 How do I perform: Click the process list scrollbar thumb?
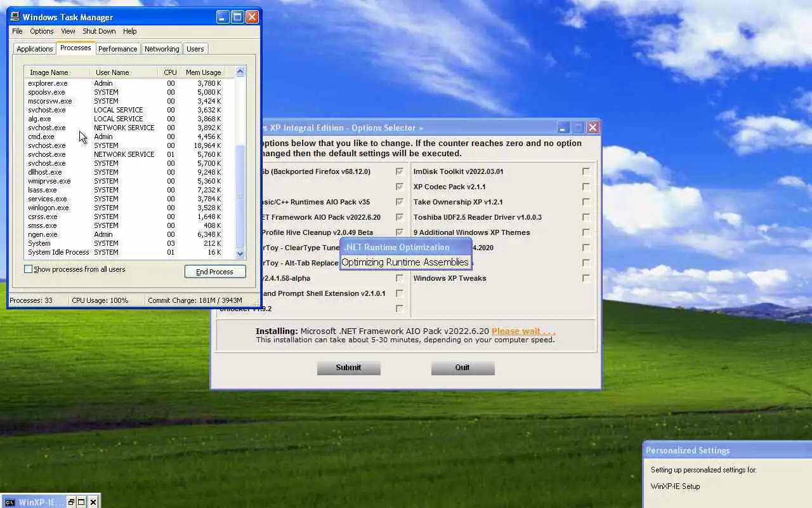(240, 196)
